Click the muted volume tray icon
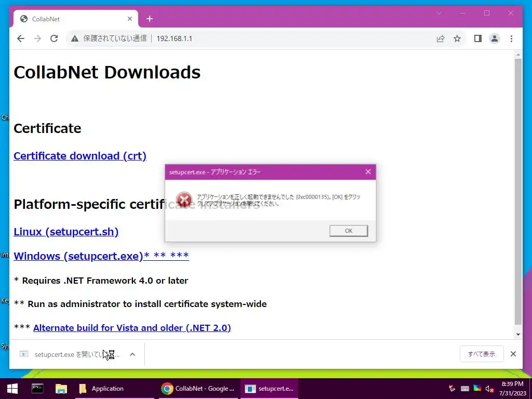 [x=489, y=389]
